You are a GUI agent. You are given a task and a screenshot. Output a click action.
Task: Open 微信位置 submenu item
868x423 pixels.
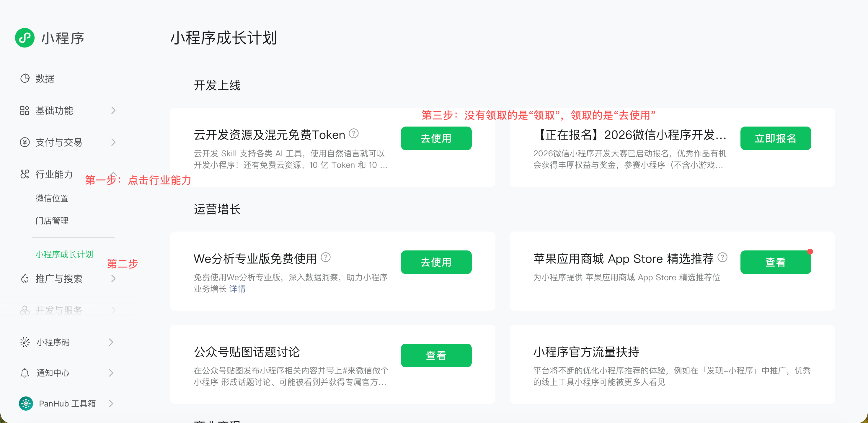pos(52,198)
